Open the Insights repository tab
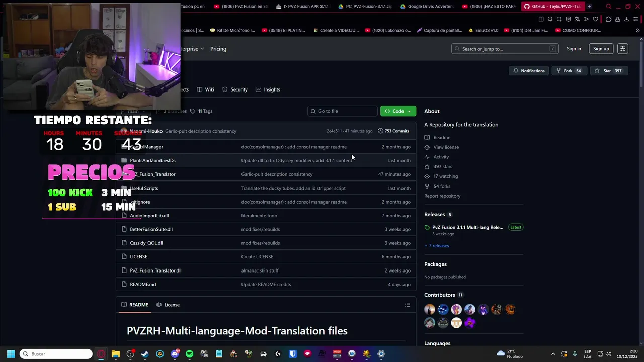This screenshot has height=362, width=644. pyautogui.click(x=268, y=89)
